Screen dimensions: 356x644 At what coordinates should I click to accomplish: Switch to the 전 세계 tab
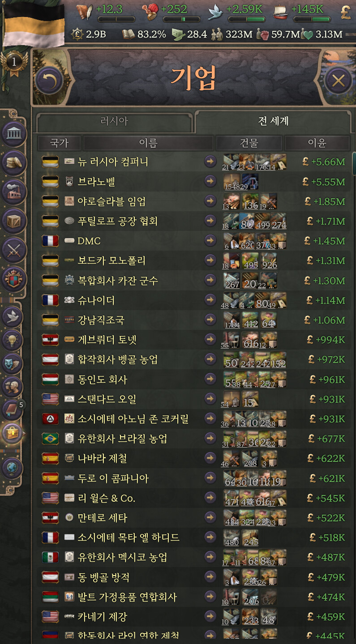click(x=273, y=121)
